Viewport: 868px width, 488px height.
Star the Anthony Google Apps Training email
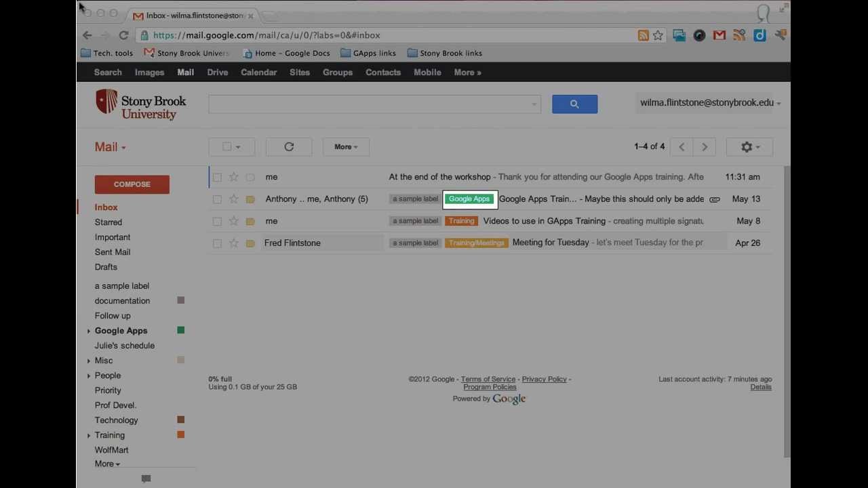click(233, 199)
